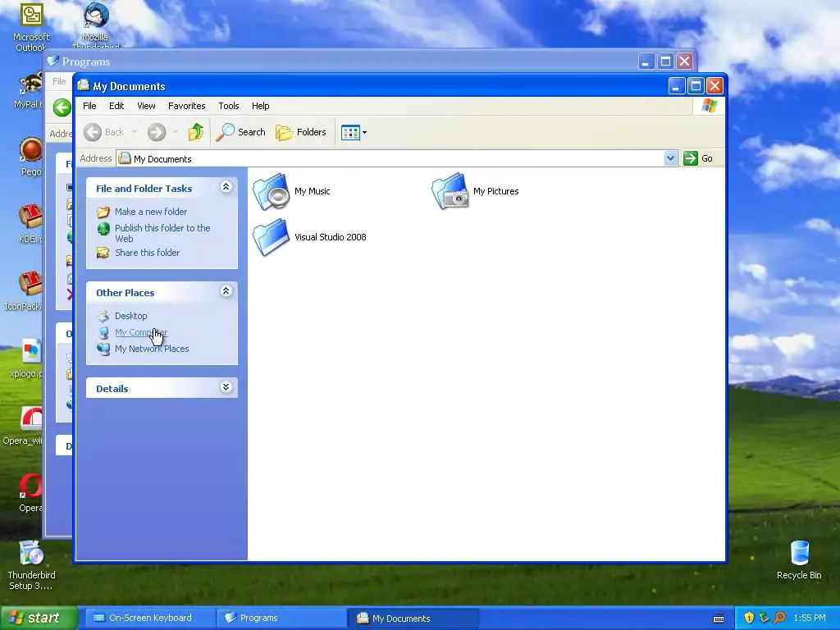Click the Search toolbar button

[240, 132]
